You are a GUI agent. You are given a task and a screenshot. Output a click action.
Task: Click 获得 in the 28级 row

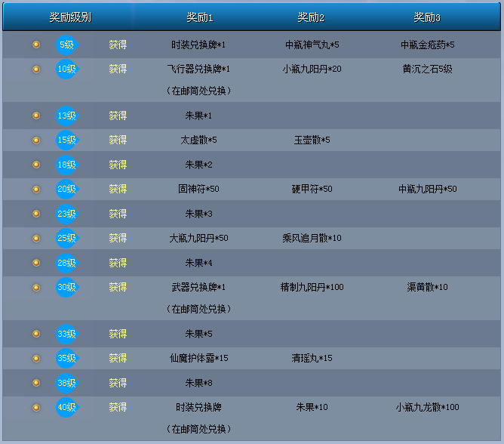pyautogui.click(x=118, y=263)
